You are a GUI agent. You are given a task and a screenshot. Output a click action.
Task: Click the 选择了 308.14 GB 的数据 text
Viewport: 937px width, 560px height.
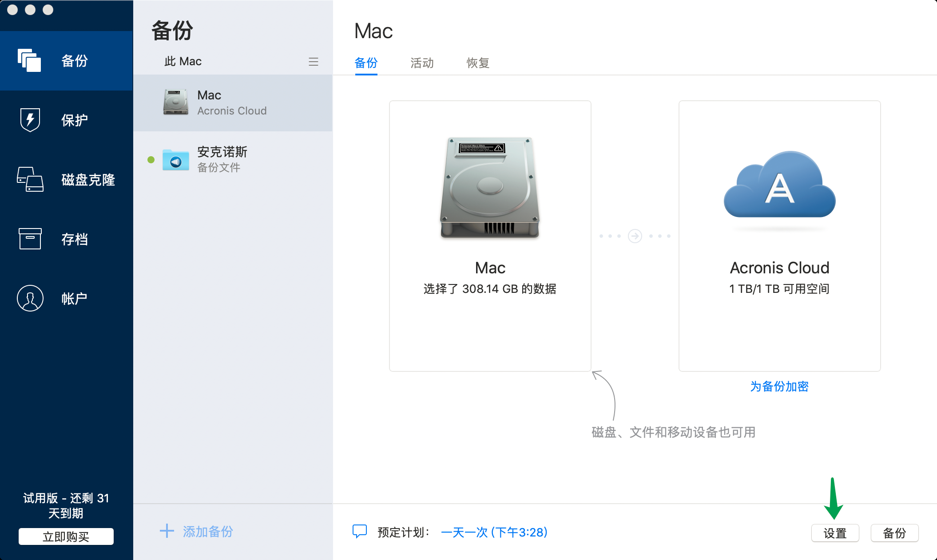[490, 289]
